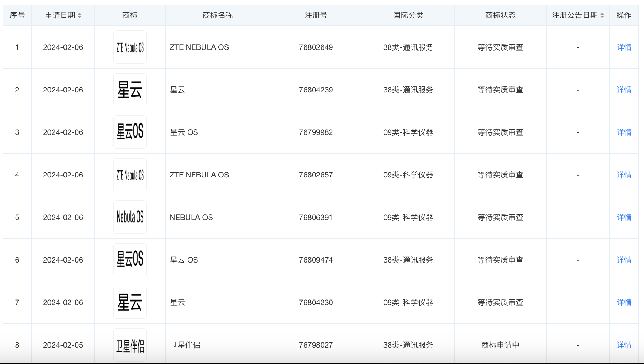Open ZTE Nebula OS logo in row 1
This screenshot has height=364, width=644.
130,47
